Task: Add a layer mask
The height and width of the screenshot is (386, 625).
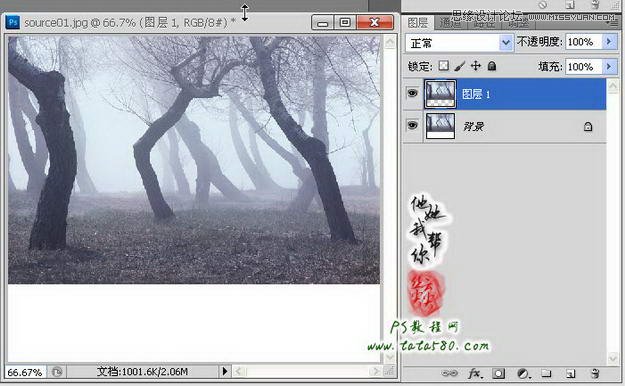Action: tap(498, 373)
